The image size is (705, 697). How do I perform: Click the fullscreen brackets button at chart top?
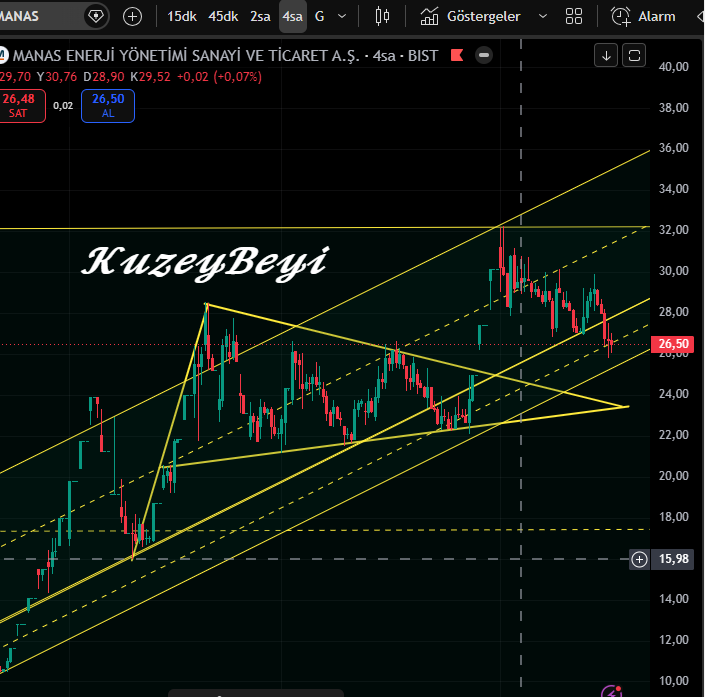pyautogui.click(x=634, y=55)
